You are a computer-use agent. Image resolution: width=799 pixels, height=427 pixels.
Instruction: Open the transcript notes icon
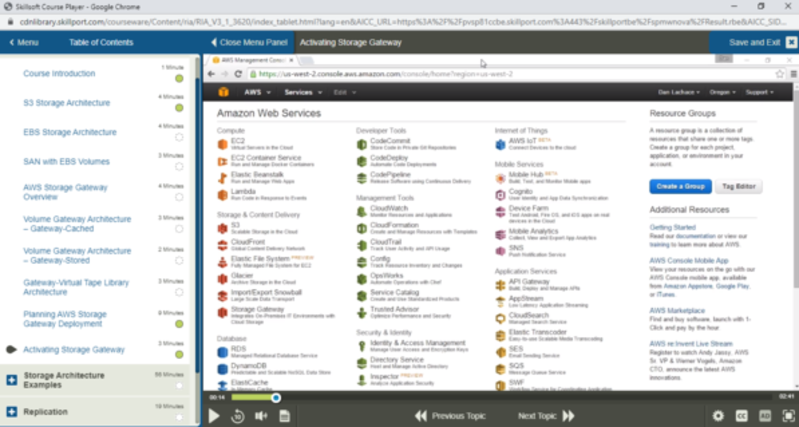tap(284, 416)
